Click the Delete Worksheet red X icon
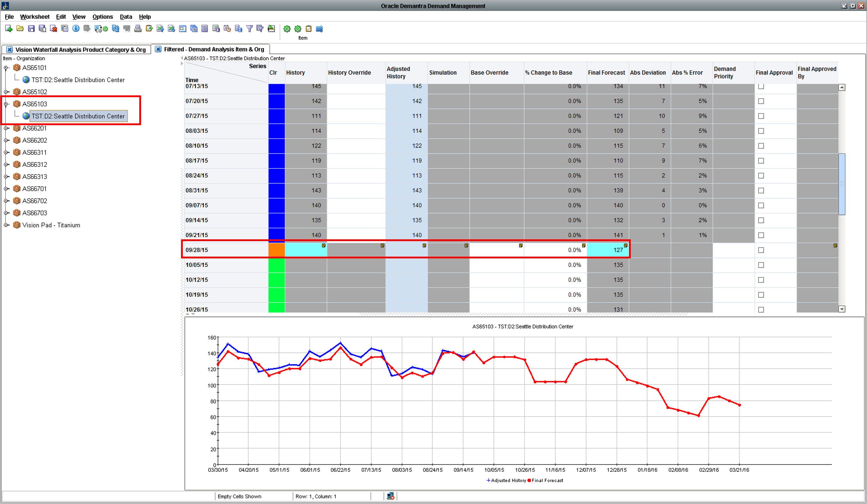This screenshot has width=867, height=504. click(x=53, y=29)
